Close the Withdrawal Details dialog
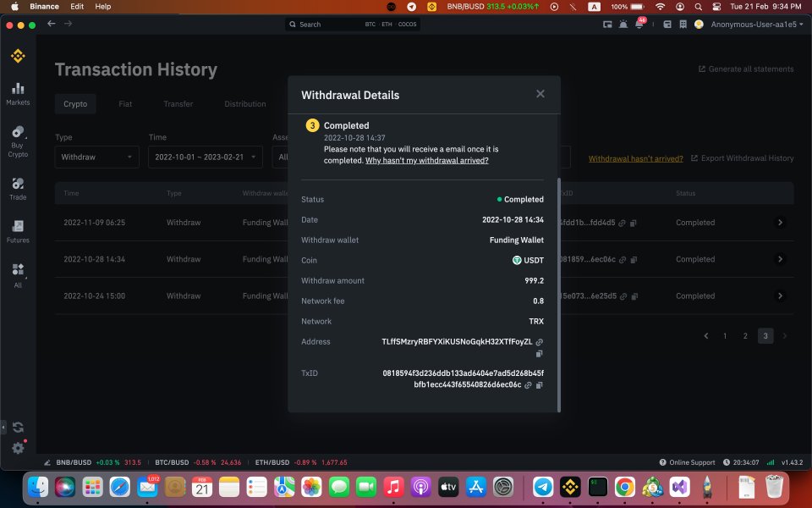 coord(540,94)
